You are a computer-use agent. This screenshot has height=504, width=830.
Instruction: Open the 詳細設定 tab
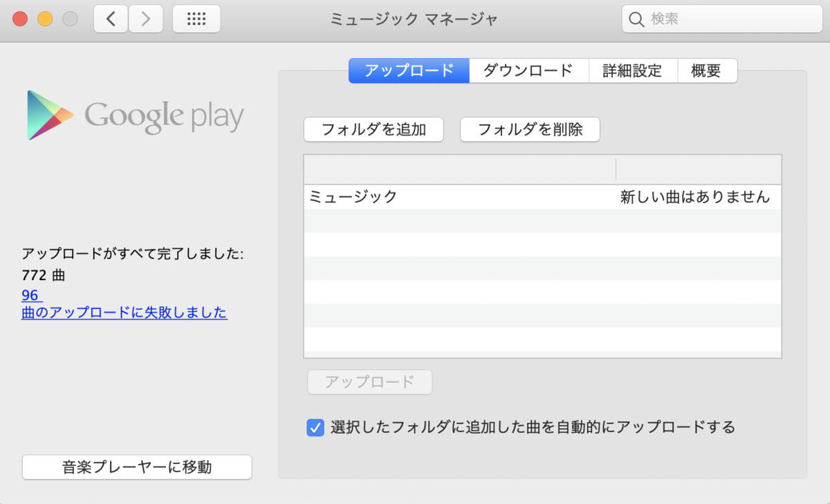pos(632,71)
